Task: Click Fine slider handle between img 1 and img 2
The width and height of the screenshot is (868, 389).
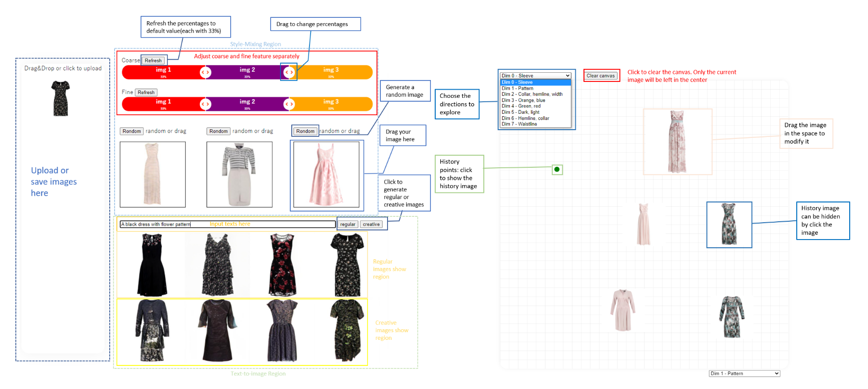Action: (206, 104)
